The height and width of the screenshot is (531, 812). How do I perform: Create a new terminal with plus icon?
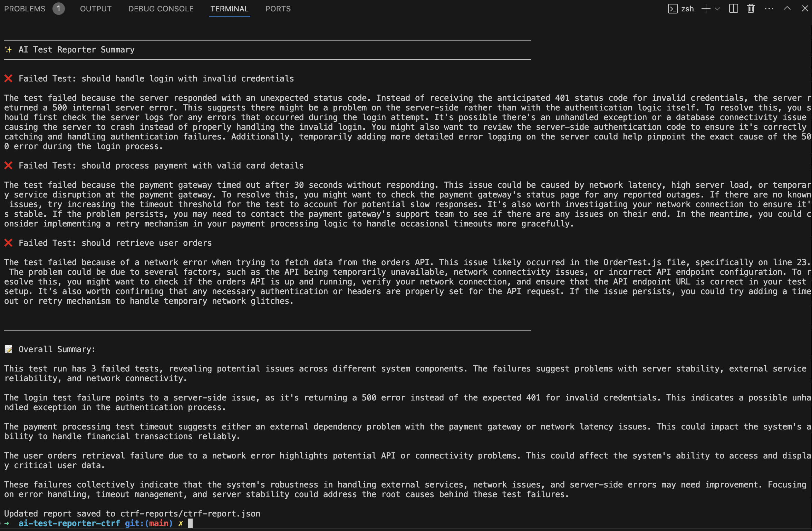tap(706, 9)
